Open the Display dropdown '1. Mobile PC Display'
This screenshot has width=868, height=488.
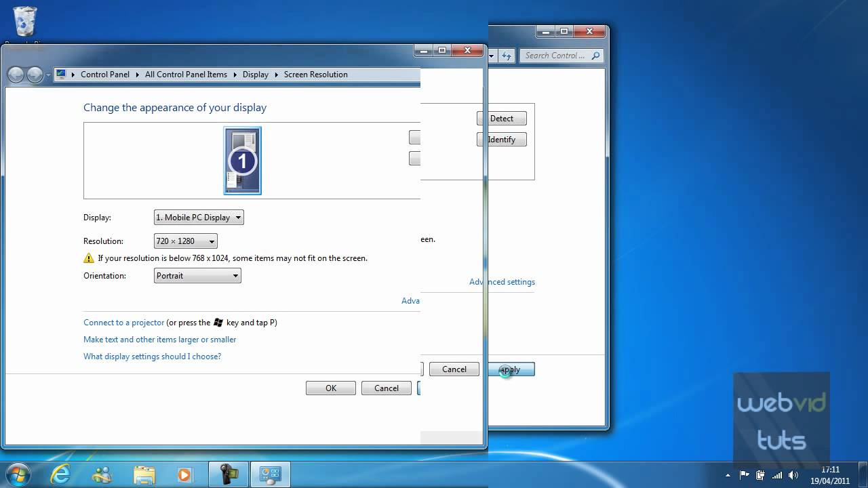(x=199, y=218)
